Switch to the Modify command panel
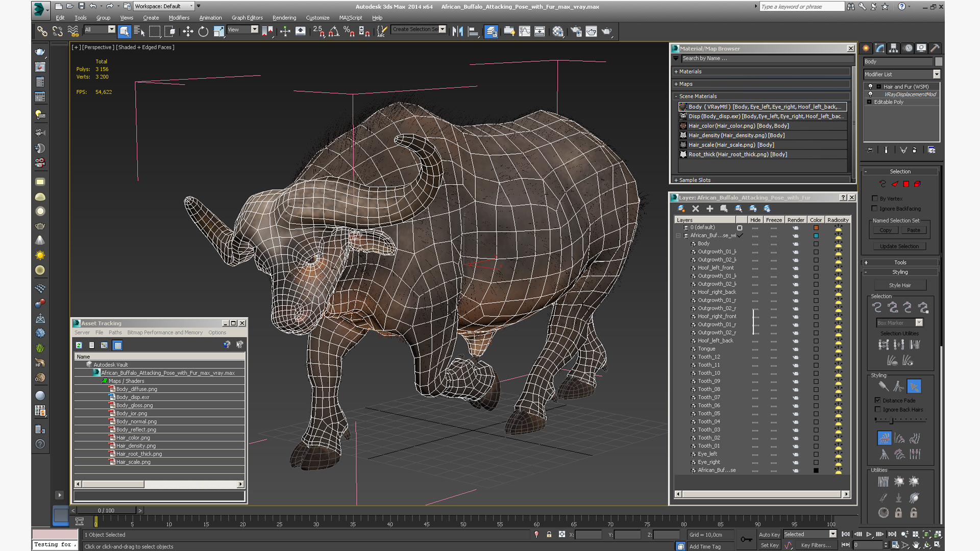Viewport: 980px width, 551px height. point(880,48)
